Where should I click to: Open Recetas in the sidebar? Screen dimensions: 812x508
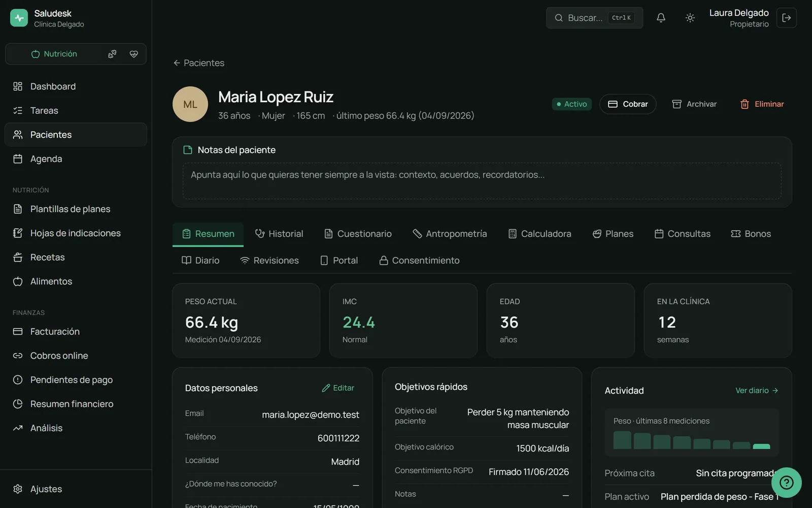(x=76, y=257)
